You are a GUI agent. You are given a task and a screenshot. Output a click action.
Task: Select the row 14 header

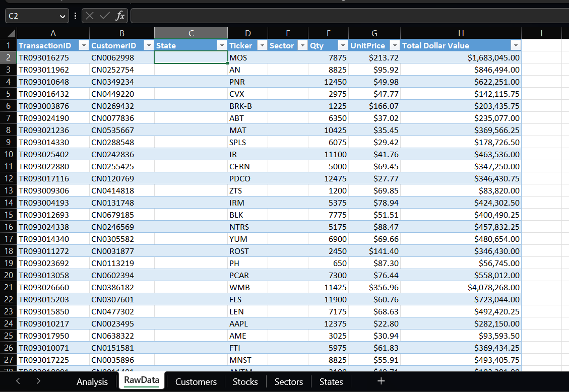coord(9,203)
